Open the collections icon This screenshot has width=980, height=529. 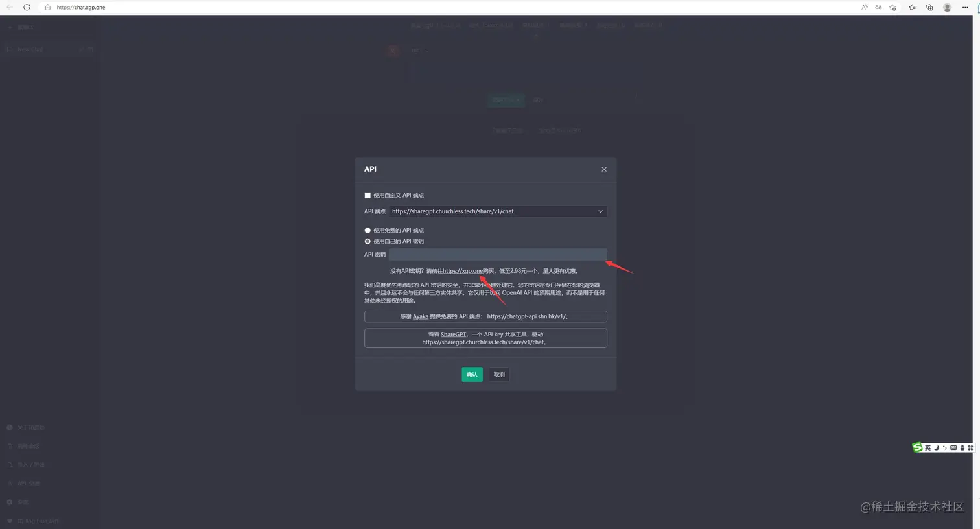coord(929,7)
